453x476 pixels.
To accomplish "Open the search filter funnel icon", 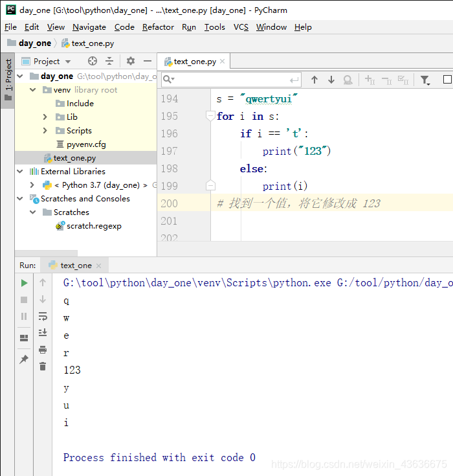I will (x=425, y=80).
